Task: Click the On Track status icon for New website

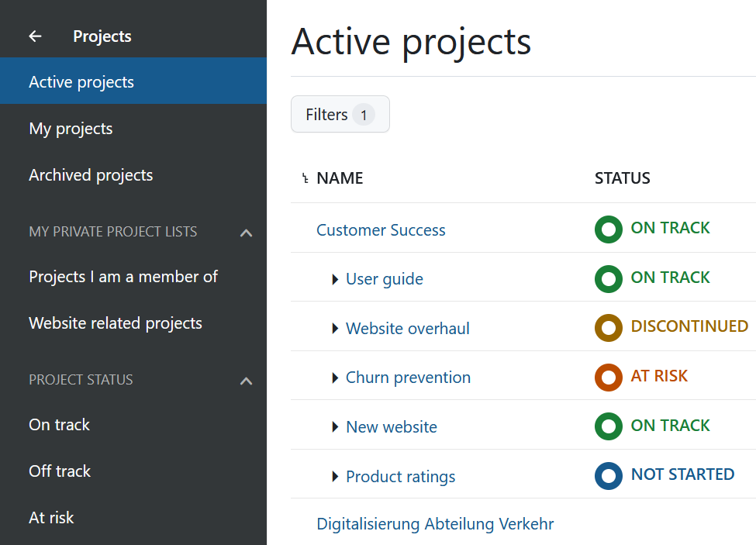Action: click(x=608, y=426)
